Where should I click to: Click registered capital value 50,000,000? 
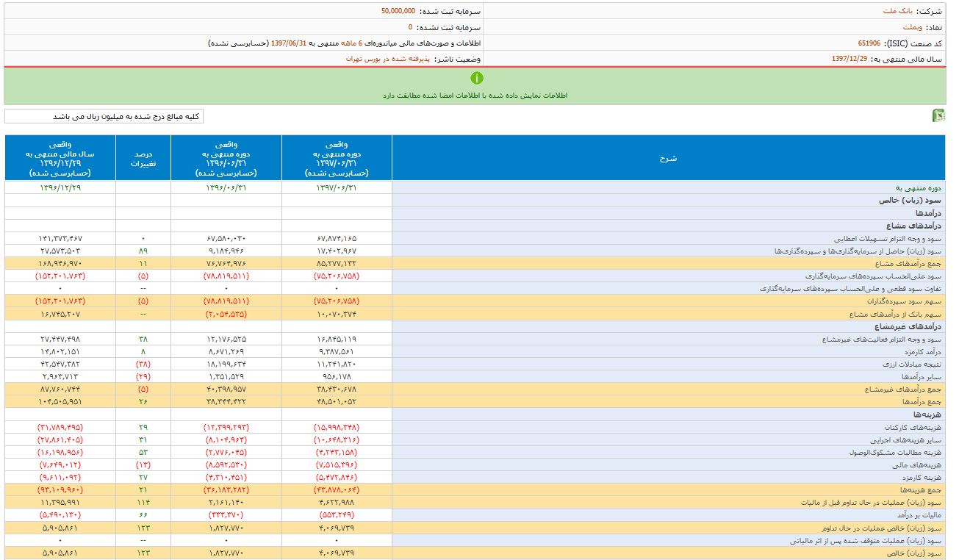tap(398, 11)
